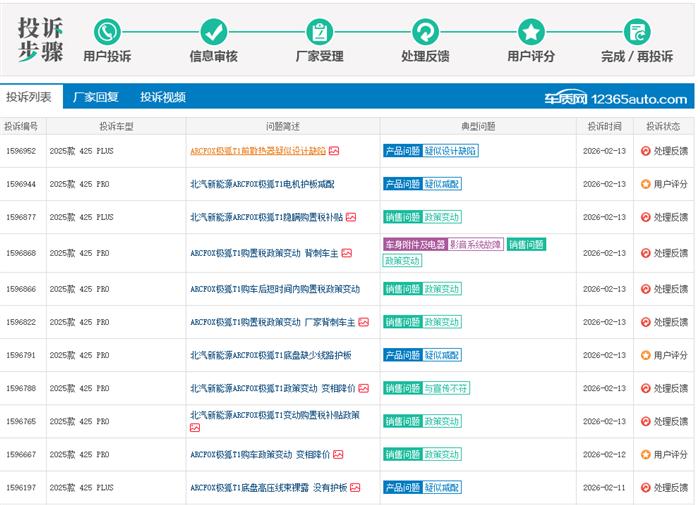Click image icon beside complaint 1596952 title
Viewport: 700px width, 505px height.
(334, 151)
